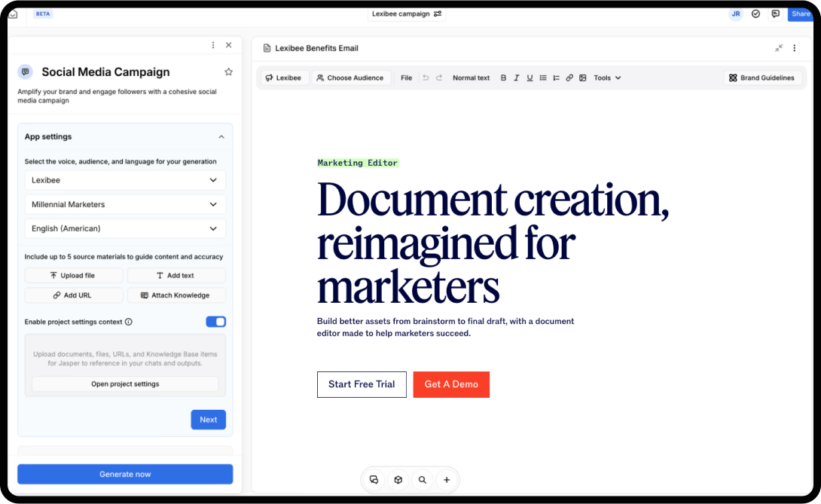Viewport: 821px width, 504px height.
Task: Disable project settings context toggle
Action: point(215,322)
